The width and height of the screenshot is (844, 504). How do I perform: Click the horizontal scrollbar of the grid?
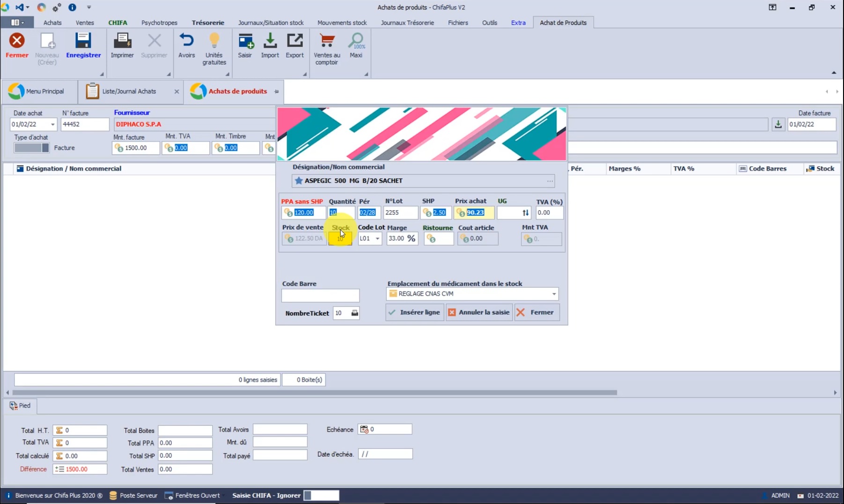point(314,393)
